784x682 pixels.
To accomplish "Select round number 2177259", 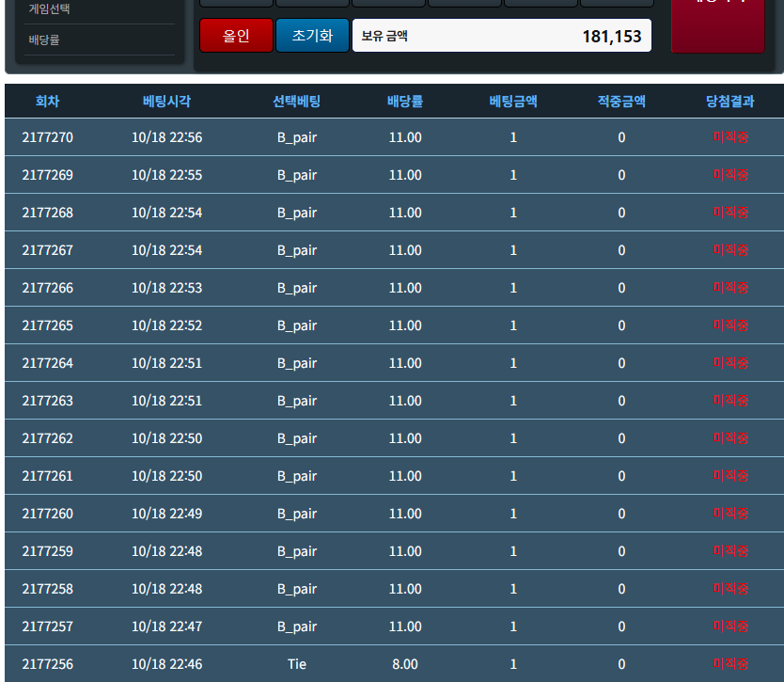I will click(48, 551).
